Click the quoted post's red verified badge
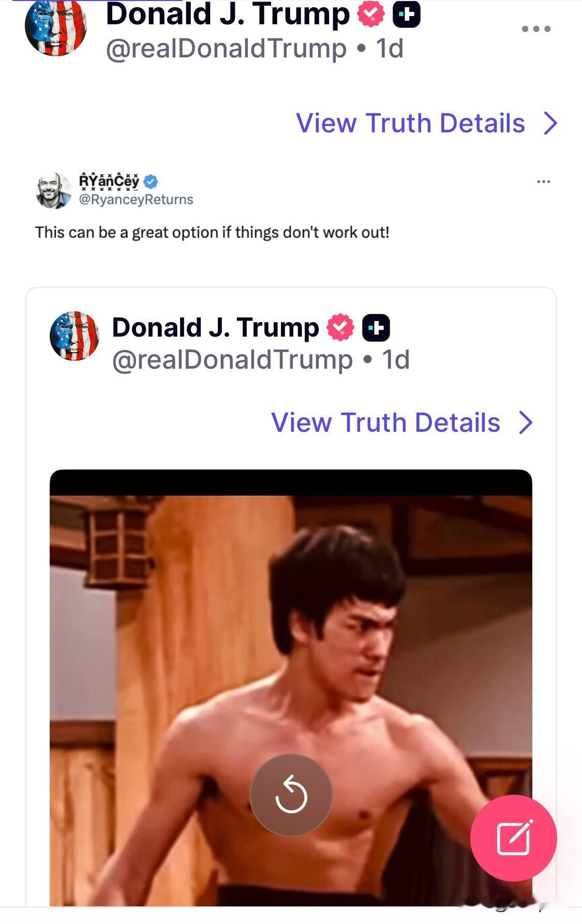 coord(340,327)
